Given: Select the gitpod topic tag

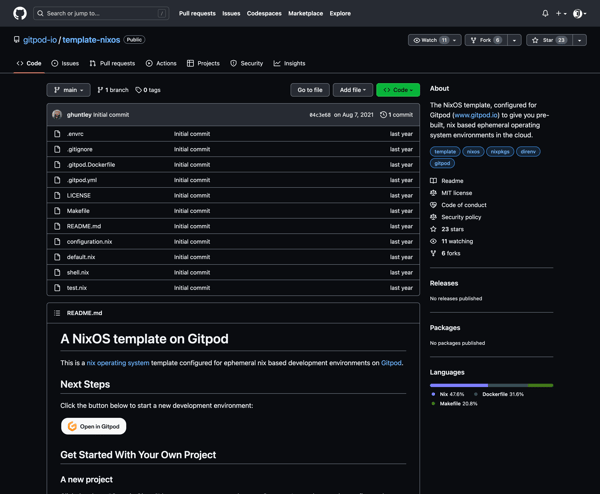Looking at the screenshot, I should click(442, 163).
